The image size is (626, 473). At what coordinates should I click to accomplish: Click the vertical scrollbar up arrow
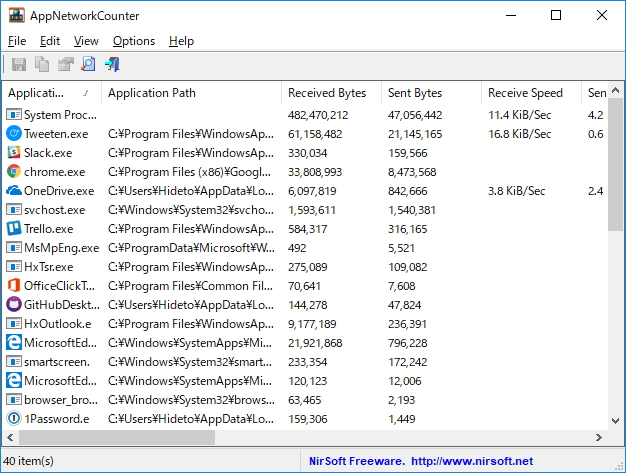point(616,91)
